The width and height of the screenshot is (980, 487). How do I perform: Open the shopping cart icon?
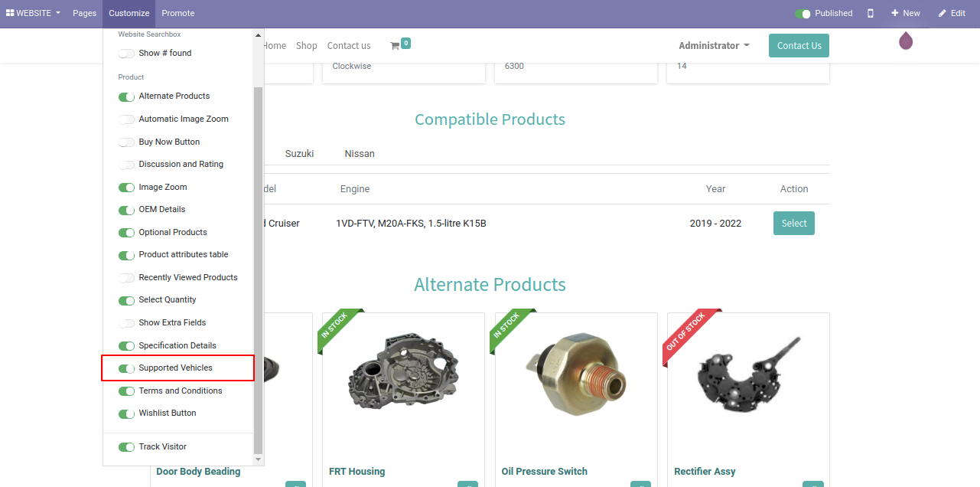point(395,46)
